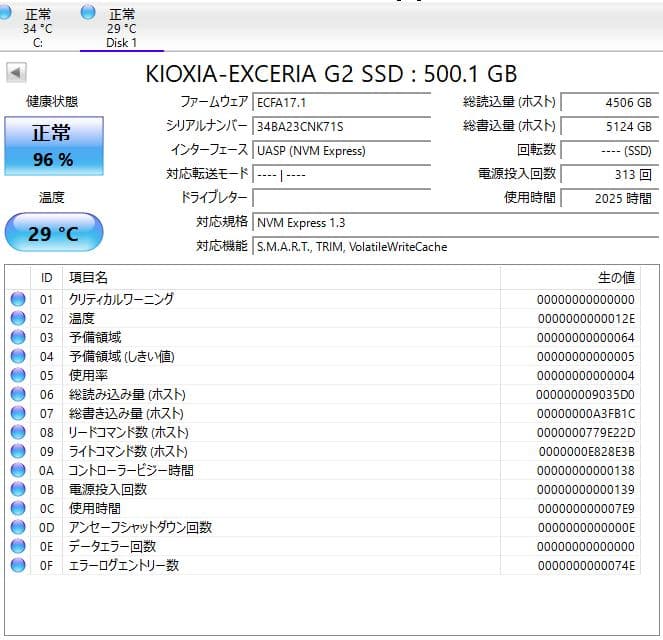Image resolution: width=663 pixels, height=640 pixels.
Task: Click the interface field UASP (NVM Express)
Action: 342,151
